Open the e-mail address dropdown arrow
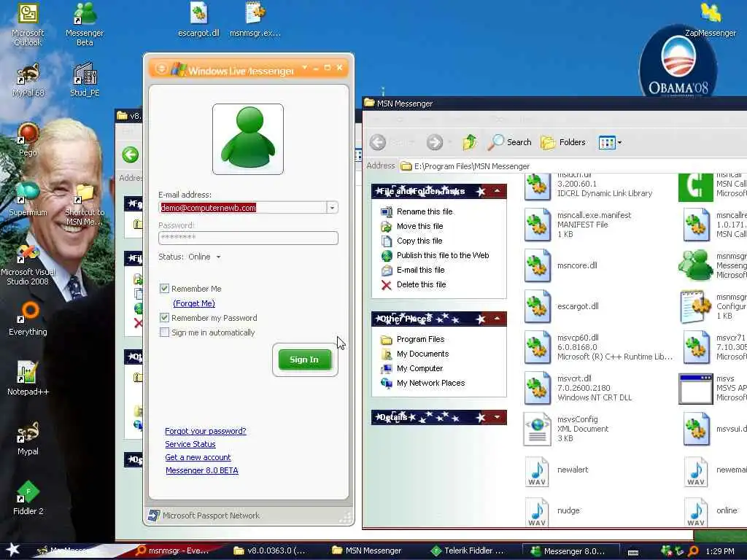 pos(332,208)
